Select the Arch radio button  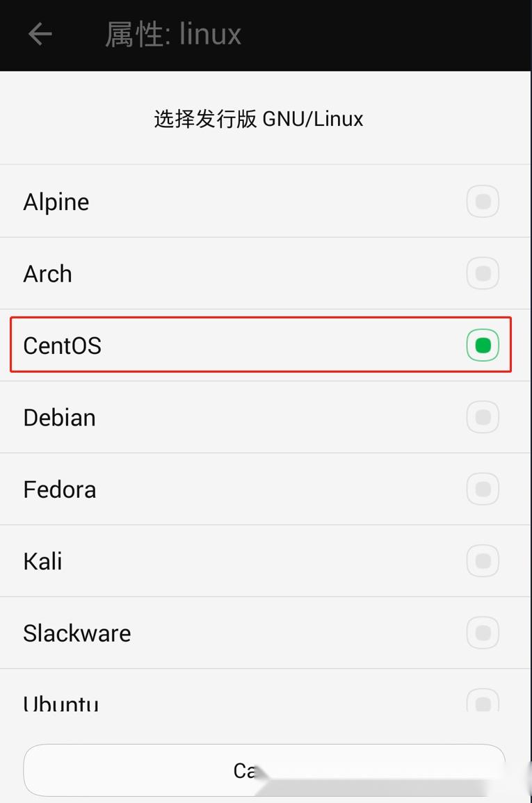[x=483, y=273]
